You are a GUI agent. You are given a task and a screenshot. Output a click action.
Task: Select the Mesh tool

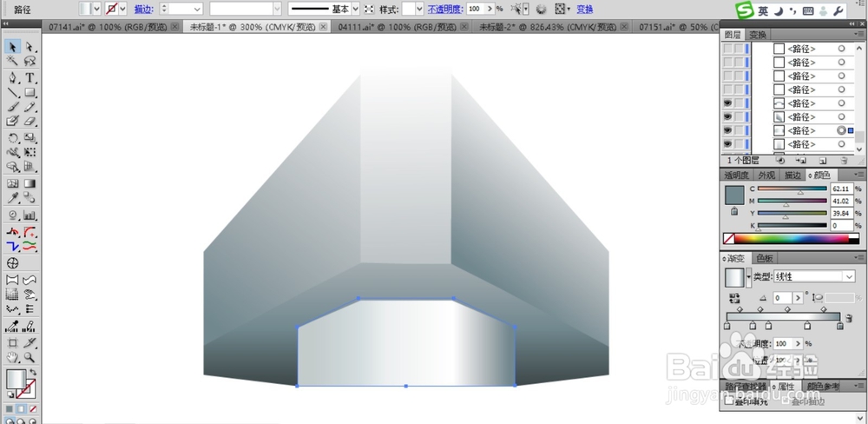(12, 183)
